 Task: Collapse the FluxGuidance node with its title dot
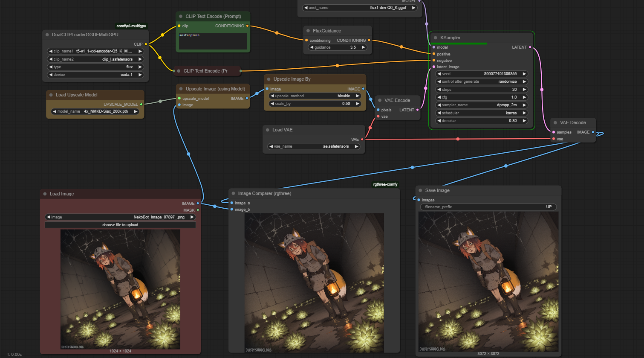308,31
